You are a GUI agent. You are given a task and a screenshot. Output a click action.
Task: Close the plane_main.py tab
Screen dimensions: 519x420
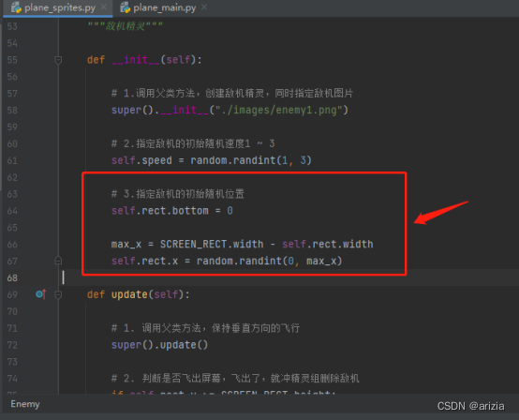pyautogui.click(x=204, y=7)
